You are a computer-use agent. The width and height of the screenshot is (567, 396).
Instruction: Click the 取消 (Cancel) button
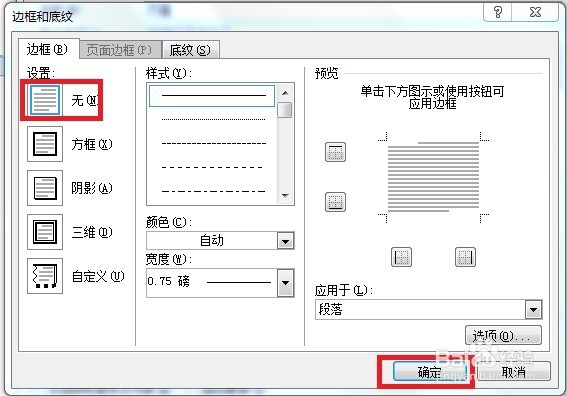[514, 371]
